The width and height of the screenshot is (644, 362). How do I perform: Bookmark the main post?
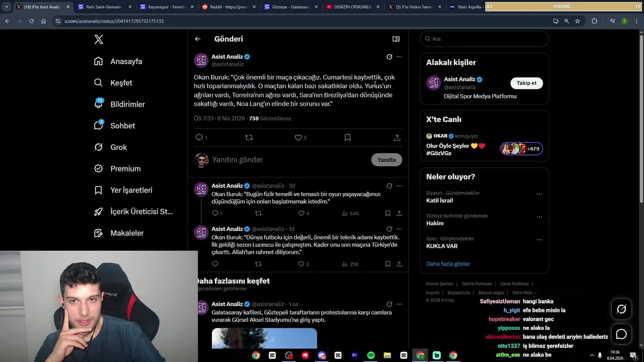click(x=347, y=137)
